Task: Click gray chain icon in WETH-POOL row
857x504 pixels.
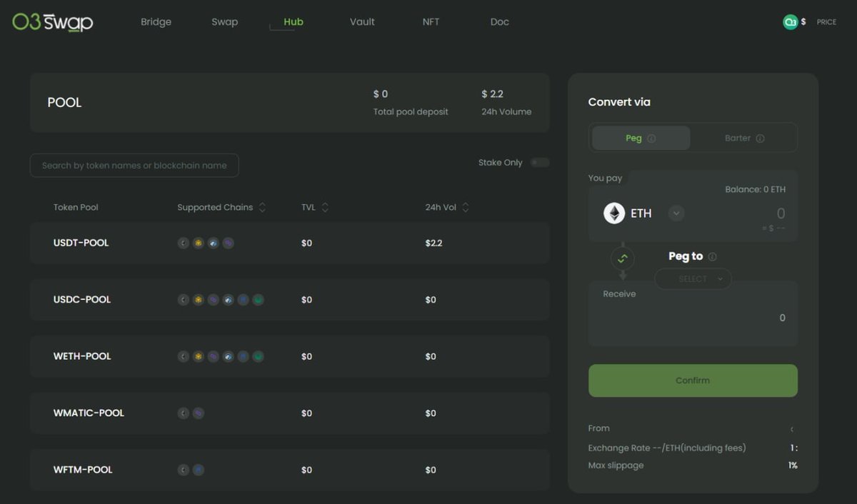Action: click(184, 356)
